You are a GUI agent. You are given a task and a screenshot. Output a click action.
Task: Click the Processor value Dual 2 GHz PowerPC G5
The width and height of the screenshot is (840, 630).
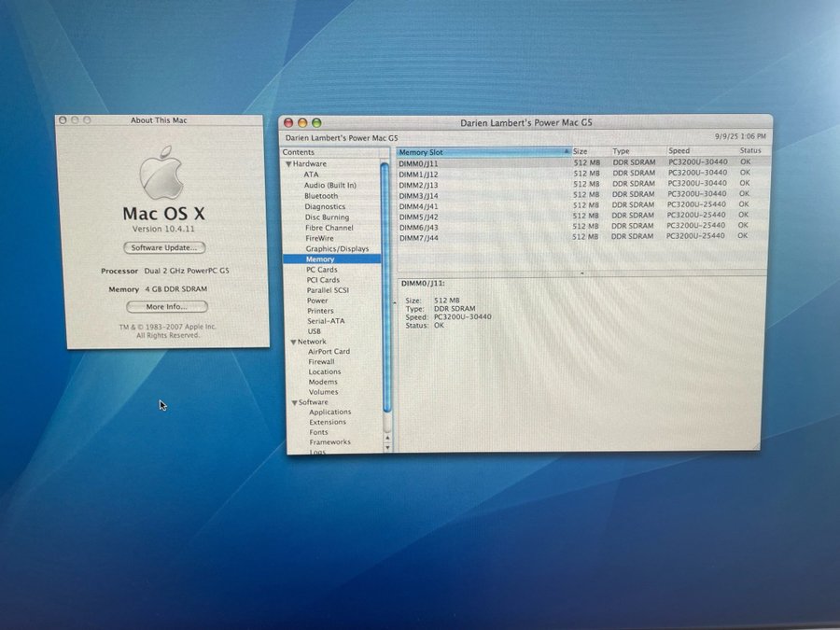tap(187, 271)
